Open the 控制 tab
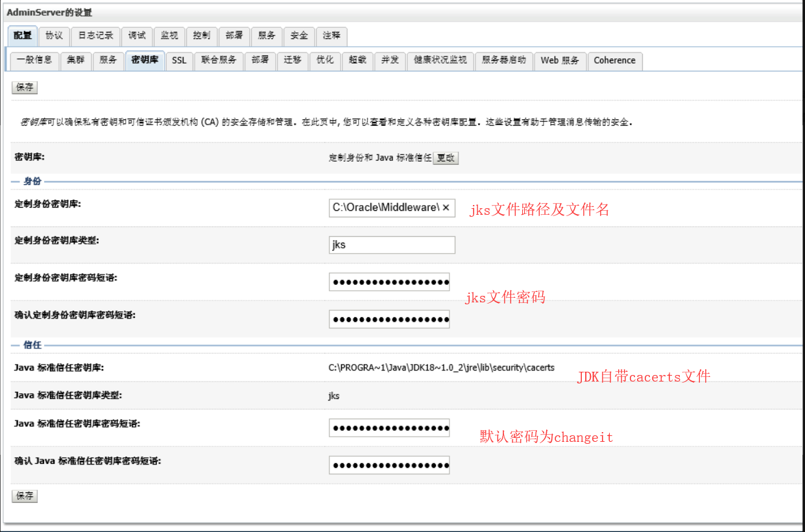The width and height of the screenshot is (805, 532). click(x=202, y=36)
